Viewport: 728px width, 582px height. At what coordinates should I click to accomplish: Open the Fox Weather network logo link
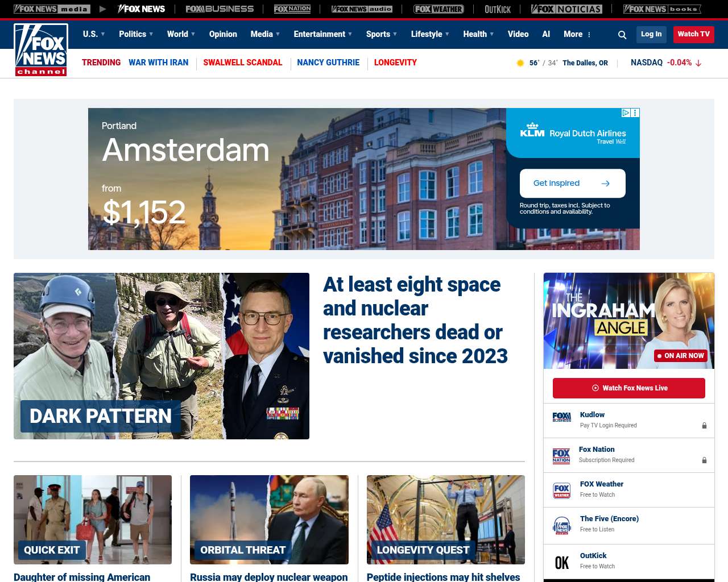pos(439,9)
